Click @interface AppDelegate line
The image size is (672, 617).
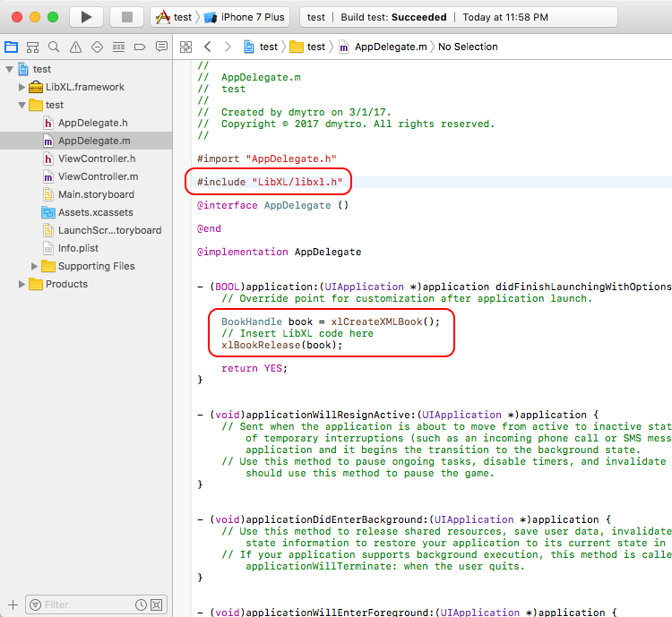[x=272, y=205]
